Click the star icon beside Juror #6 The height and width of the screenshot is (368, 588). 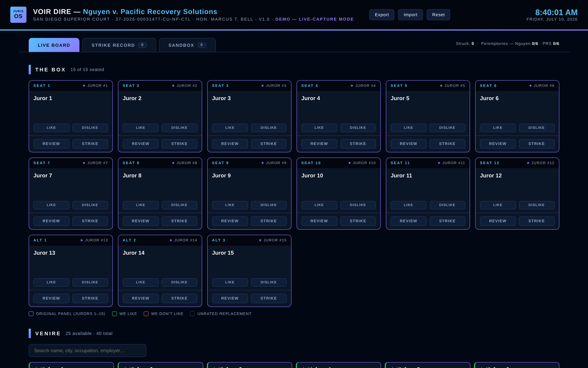tap(530, 86)
